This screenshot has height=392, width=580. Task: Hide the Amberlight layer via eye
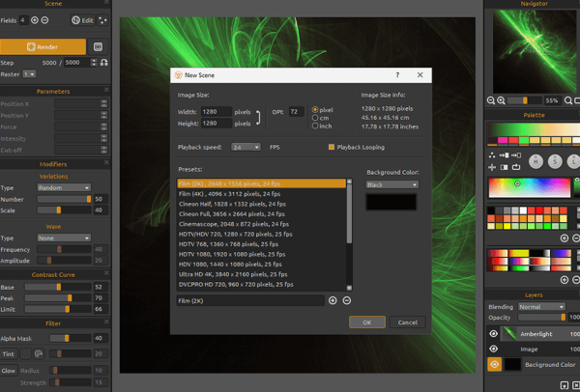coord(493,334)
